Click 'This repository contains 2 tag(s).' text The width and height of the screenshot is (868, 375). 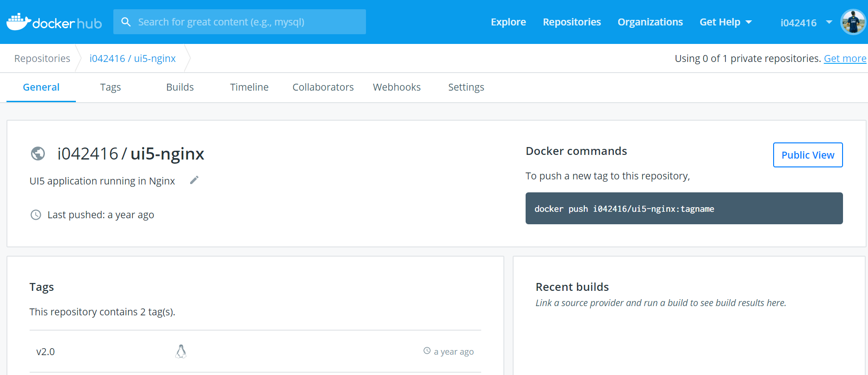[102, 312]
